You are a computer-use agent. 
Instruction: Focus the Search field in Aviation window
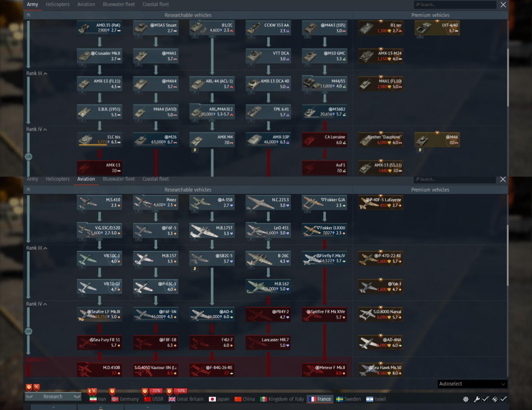pos(455,179)
